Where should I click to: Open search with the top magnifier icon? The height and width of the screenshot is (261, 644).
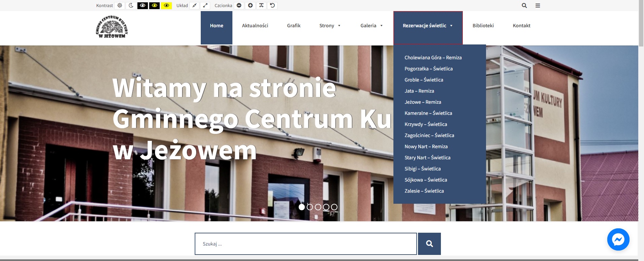click(x=524, y=5)
